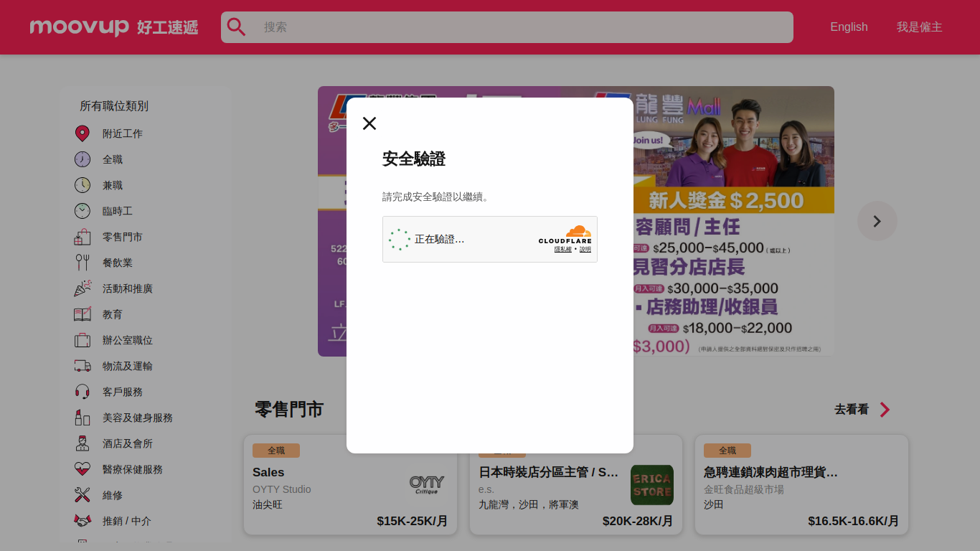Click the 九龍灣，沙田，將軍澳 location text
Image resolution: width=980 pixels, height=551 pixels.
529,504
